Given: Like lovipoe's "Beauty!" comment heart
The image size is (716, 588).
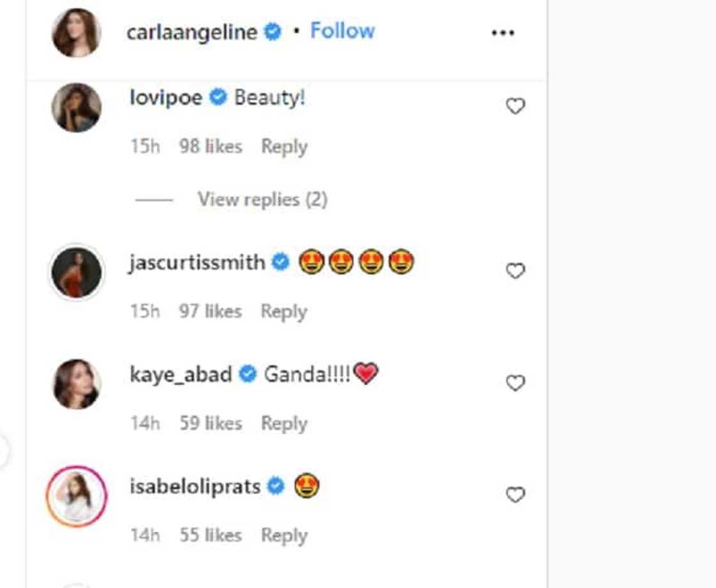Looking at the screenshot, I should click(515, 106).
